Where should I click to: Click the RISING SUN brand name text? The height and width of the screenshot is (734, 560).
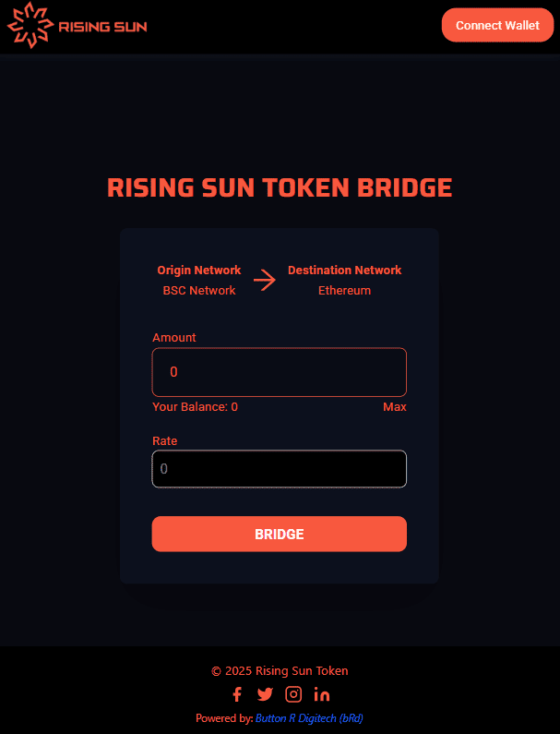click(x=102, y=27)
